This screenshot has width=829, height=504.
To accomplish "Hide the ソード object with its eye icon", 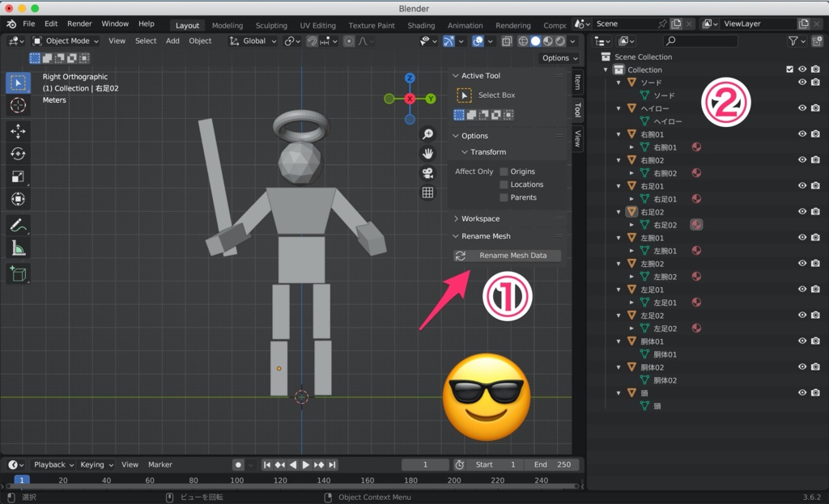I will tap(802, 83).
